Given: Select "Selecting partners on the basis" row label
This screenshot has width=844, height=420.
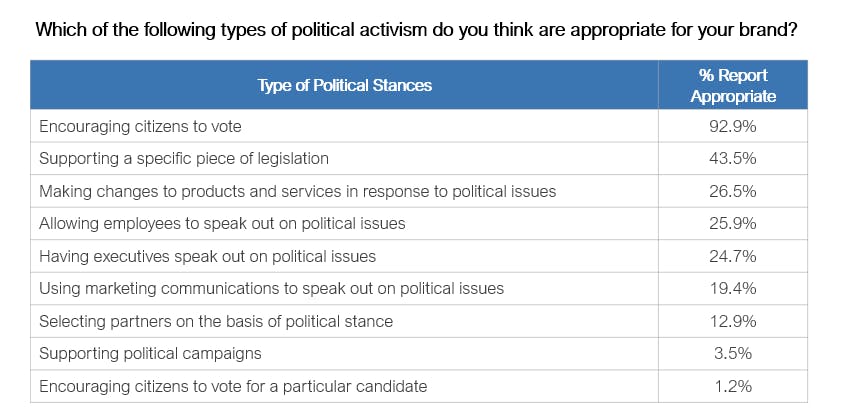Looking at the screenshot, I should click(215, 321).
